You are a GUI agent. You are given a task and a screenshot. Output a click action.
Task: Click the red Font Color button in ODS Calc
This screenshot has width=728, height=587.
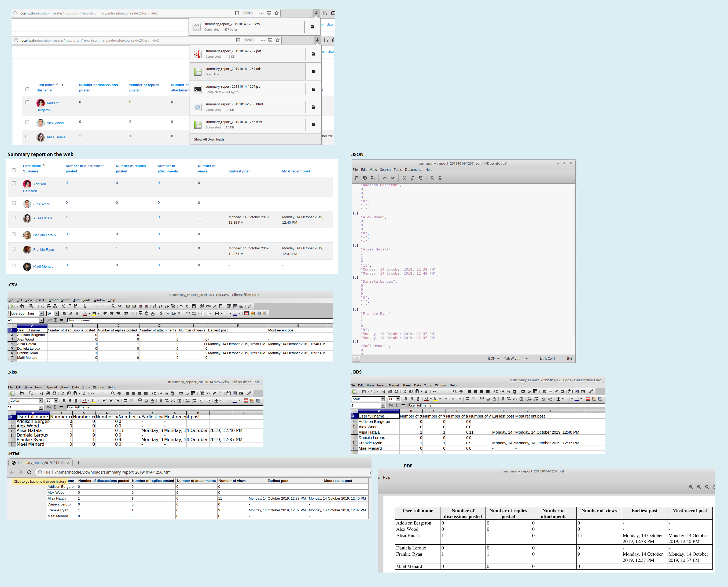tap(426, 399)
